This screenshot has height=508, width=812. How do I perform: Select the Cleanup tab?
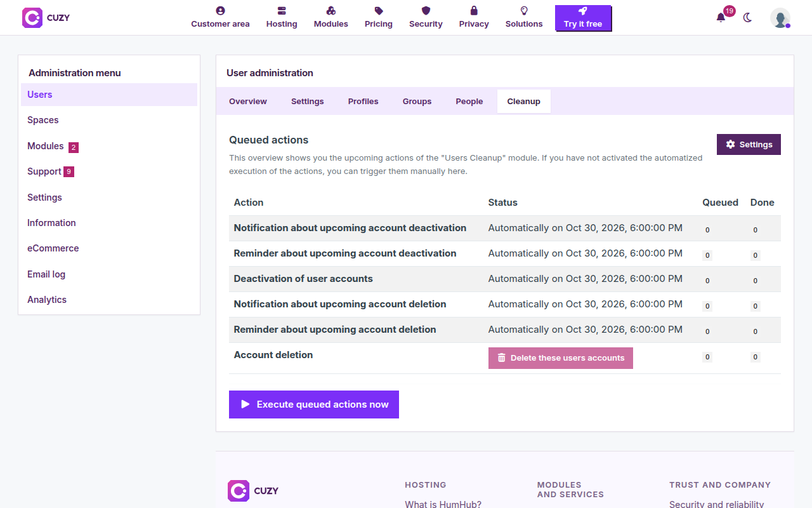524,102
